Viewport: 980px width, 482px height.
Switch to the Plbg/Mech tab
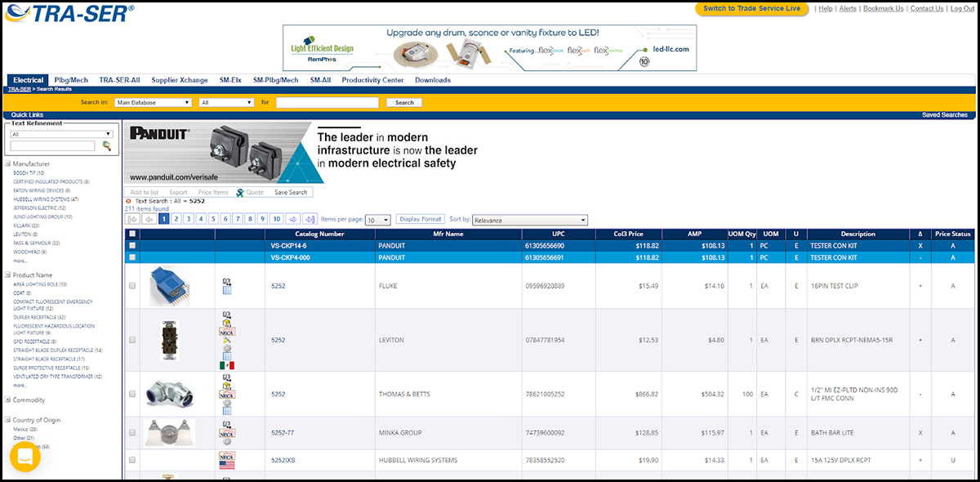71,80
